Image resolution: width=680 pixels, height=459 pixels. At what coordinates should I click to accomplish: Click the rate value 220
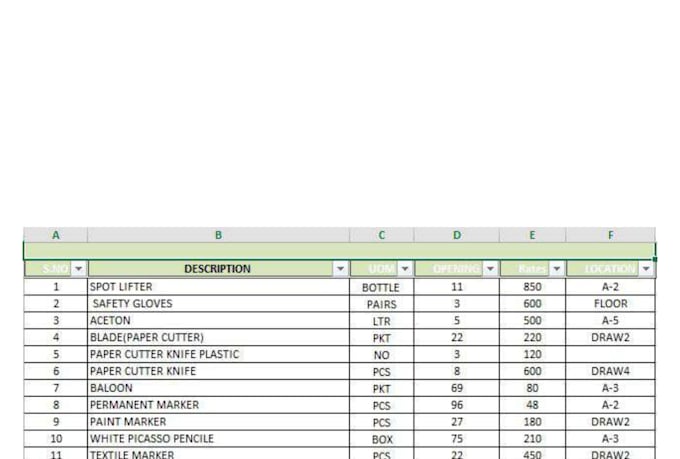(532, 338)
